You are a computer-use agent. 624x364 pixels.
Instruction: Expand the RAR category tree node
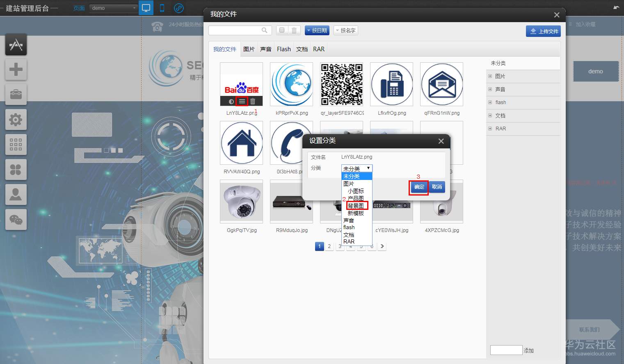490,129
